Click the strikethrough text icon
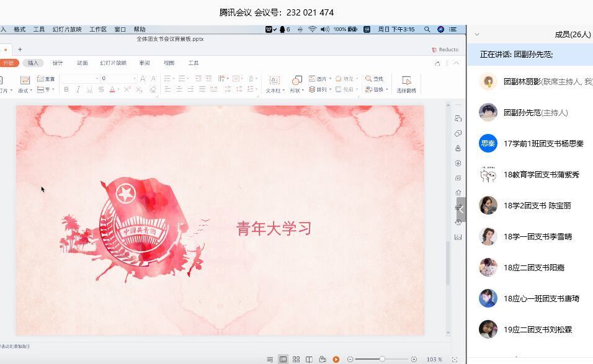Viewport: 593px width, 364px height. [100, 90]
